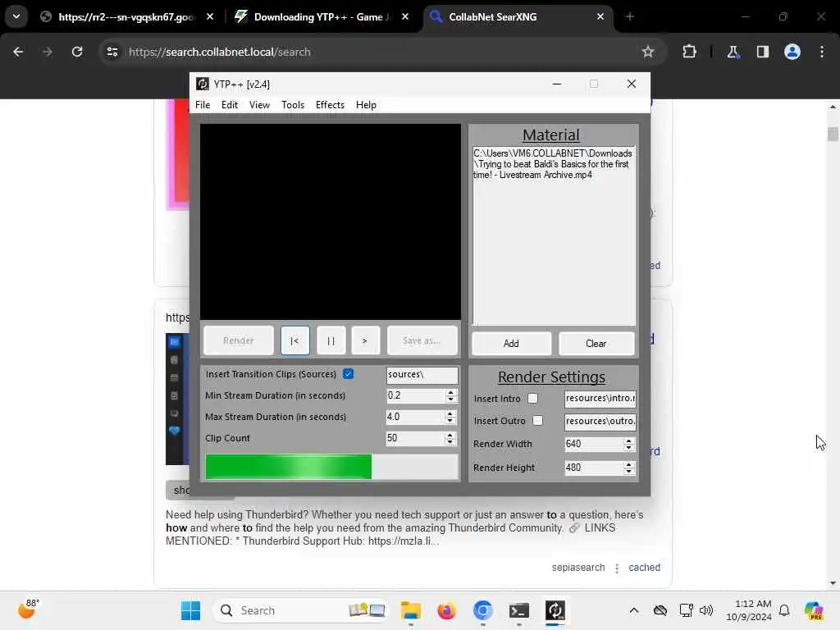Image resolution: width=840 pixels, height=630 pixels.
Task: Open the Tools menu in YTP++
Action: [x=293, y=105]
